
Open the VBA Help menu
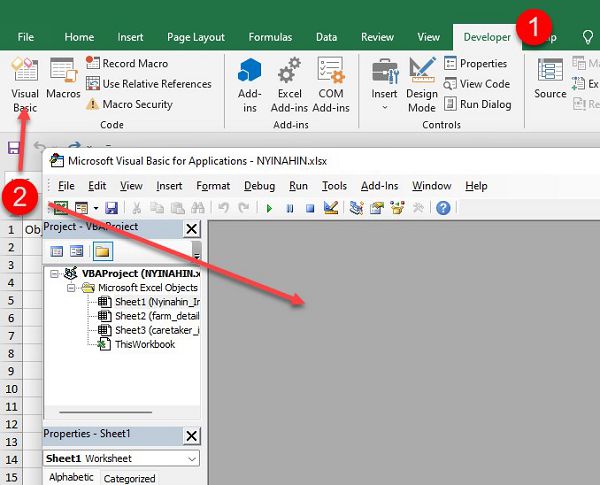476,186
